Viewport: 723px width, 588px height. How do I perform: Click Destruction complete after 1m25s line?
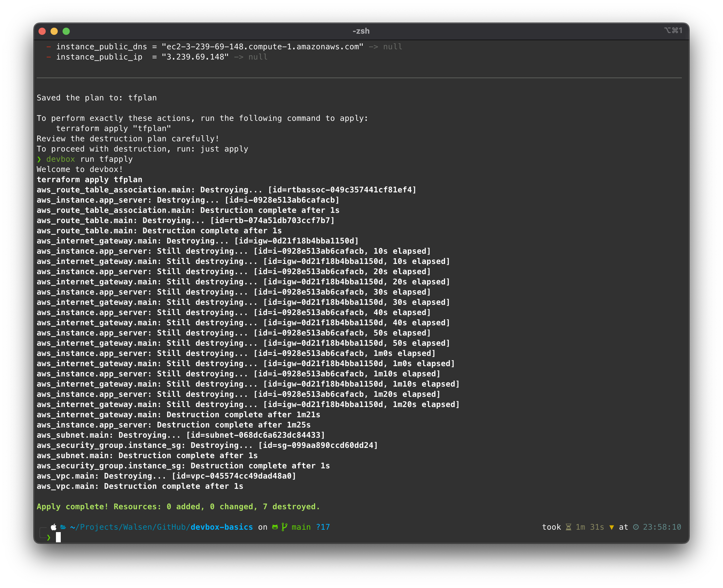click(174, 425)
